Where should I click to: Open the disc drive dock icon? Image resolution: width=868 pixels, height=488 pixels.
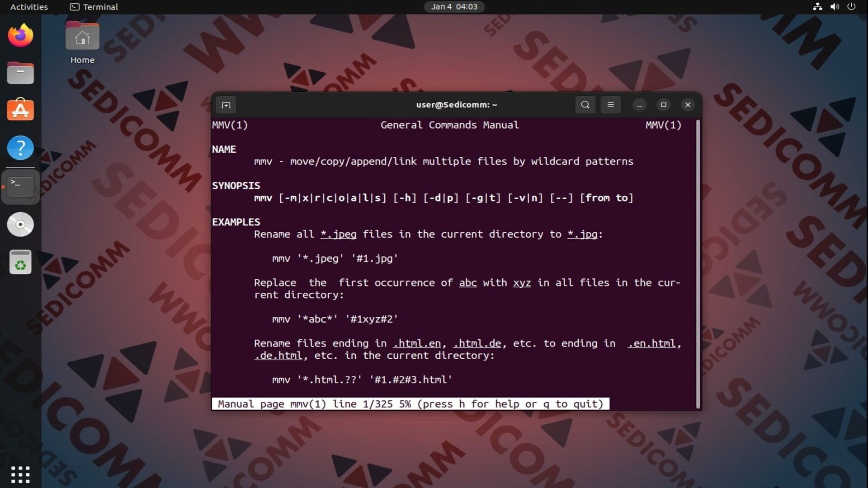20,224
